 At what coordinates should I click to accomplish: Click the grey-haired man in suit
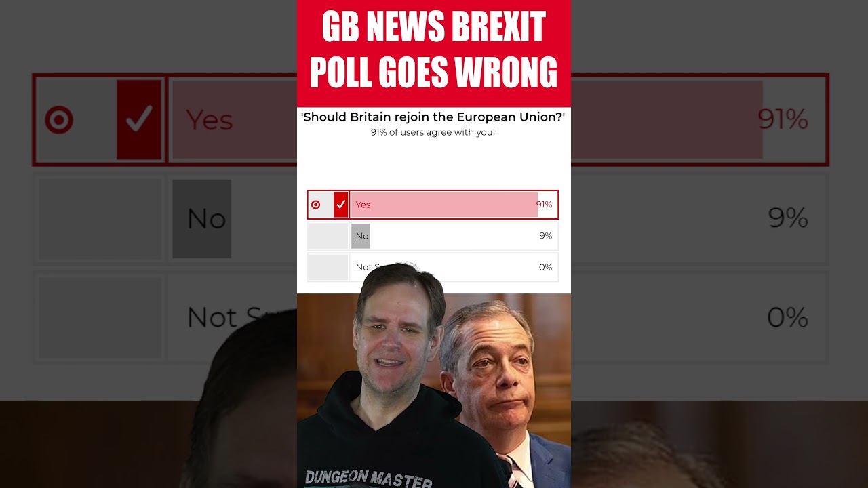pos(502,393)
